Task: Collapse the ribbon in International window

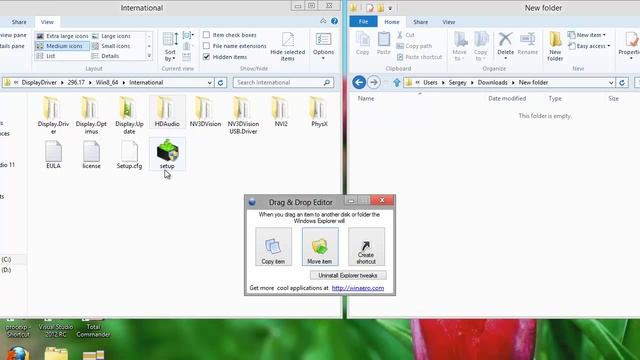Action: [323, 21]
